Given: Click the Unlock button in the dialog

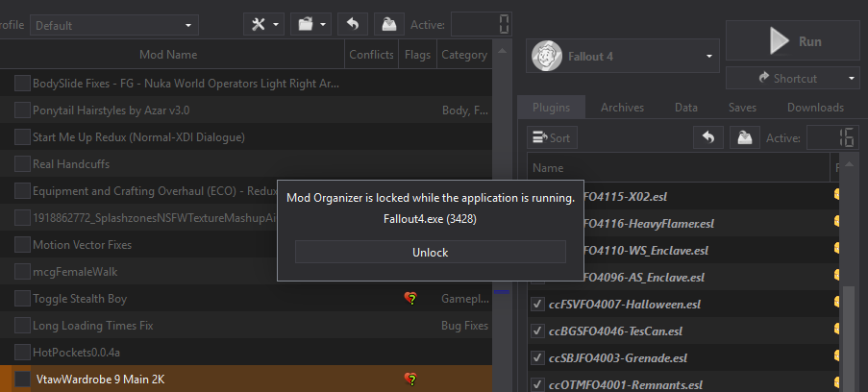Looking at the screenshot, I should pos(430,253).
